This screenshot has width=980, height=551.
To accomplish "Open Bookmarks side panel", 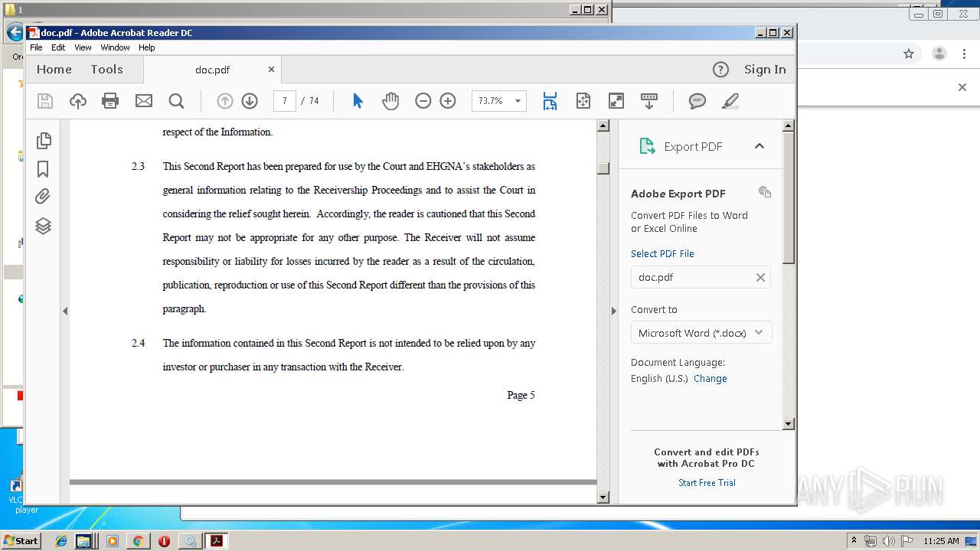I will (x=44, y=168).
